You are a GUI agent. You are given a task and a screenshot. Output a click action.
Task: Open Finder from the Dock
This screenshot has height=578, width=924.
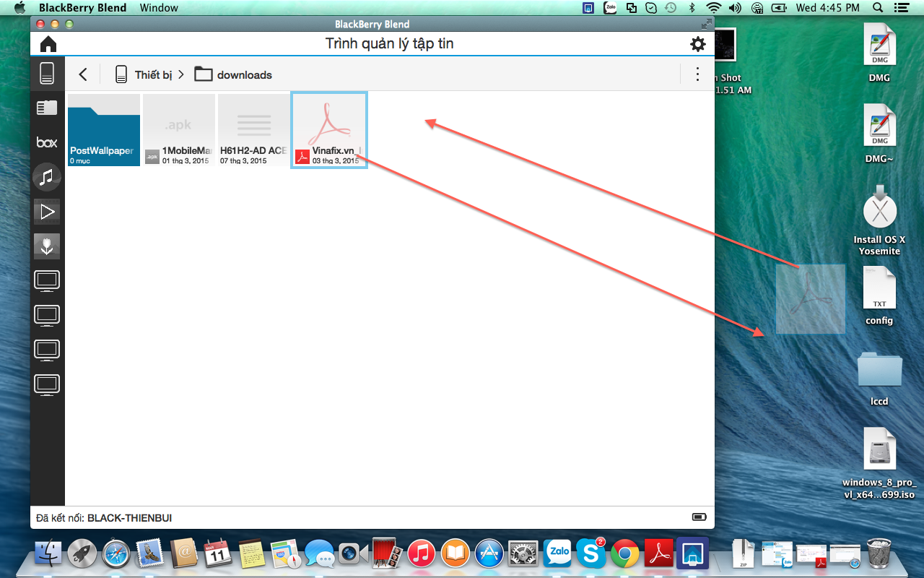tap(48, 553)
